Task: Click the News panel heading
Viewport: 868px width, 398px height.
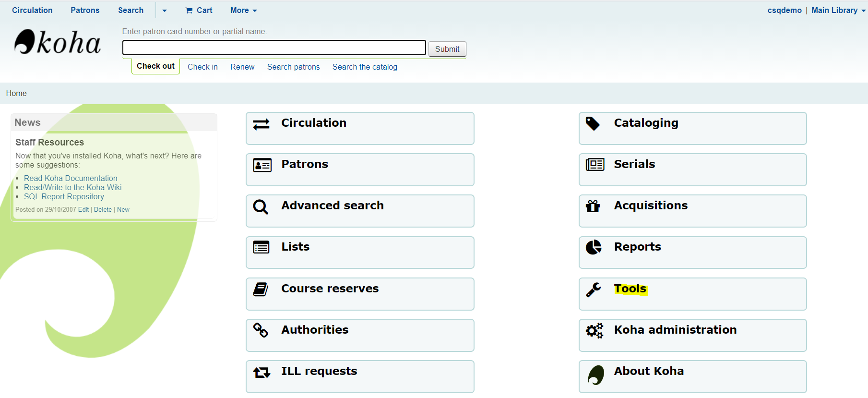Action: [x=27, y=122]
